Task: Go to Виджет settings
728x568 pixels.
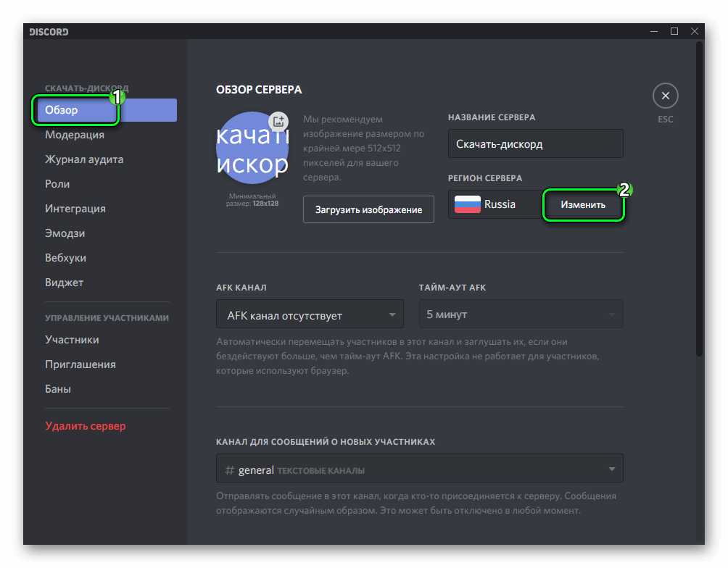Action: pyautogui.click(x=64, y=282)
